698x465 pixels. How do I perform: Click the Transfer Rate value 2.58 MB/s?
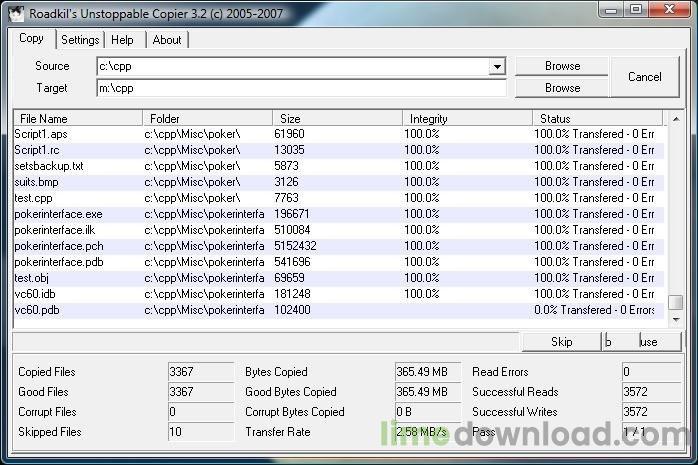coord(428,432)
